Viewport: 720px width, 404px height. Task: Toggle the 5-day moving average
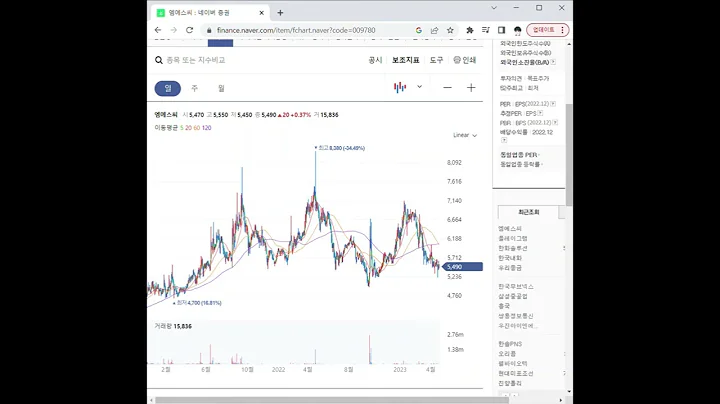[182, 128]
